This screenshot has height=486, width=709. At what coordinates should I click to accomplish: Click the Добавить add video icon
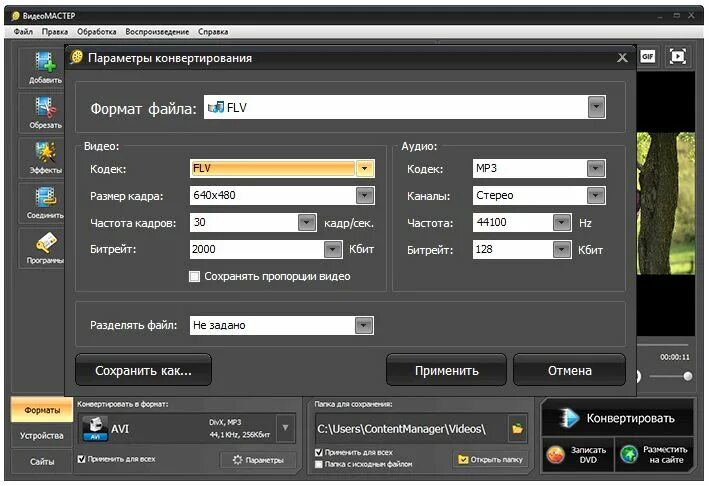point(45,62)
